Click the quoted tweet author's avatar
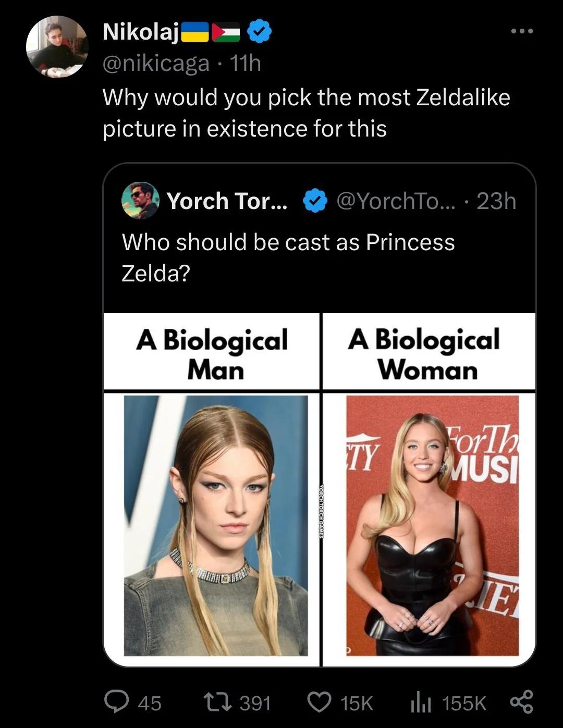The image size is (563, 728). coord(140,201)
